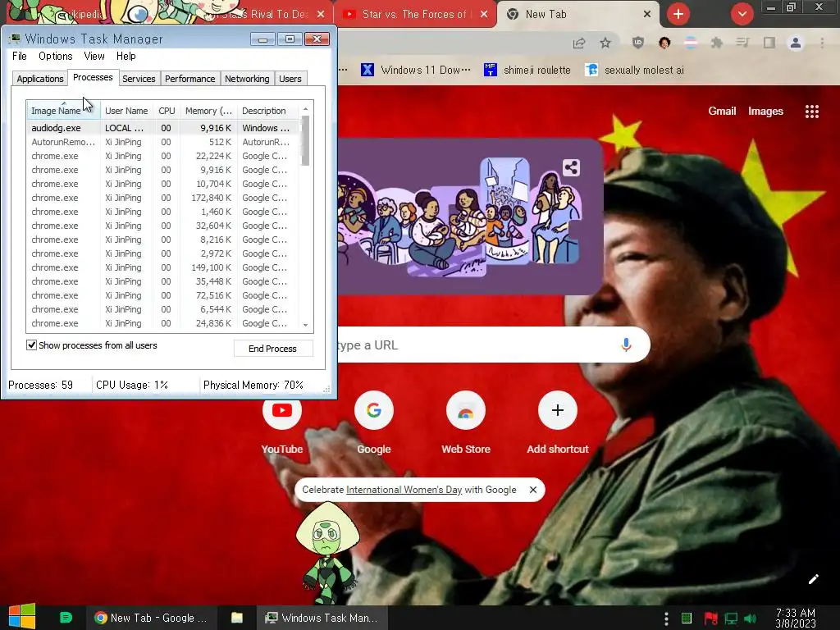
Task: Sort processes by User Name column
Action: 126,111
